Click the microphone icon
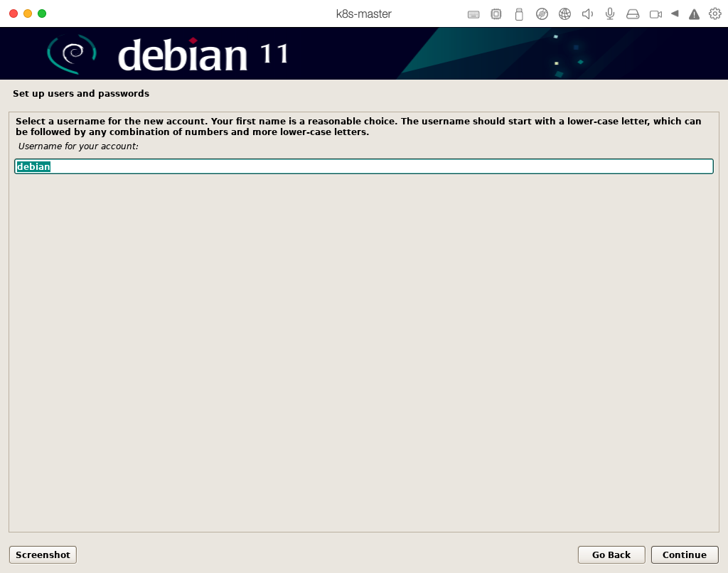Image resolution: width=728 pixels, height=573 pixels. click(610, 14)
